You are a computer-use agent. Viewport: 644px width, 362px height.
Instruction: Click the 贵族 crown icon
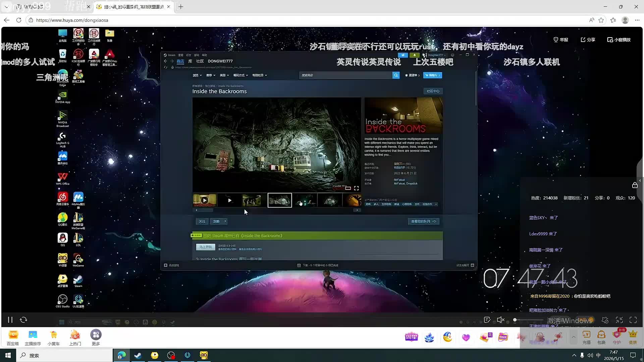633,337
